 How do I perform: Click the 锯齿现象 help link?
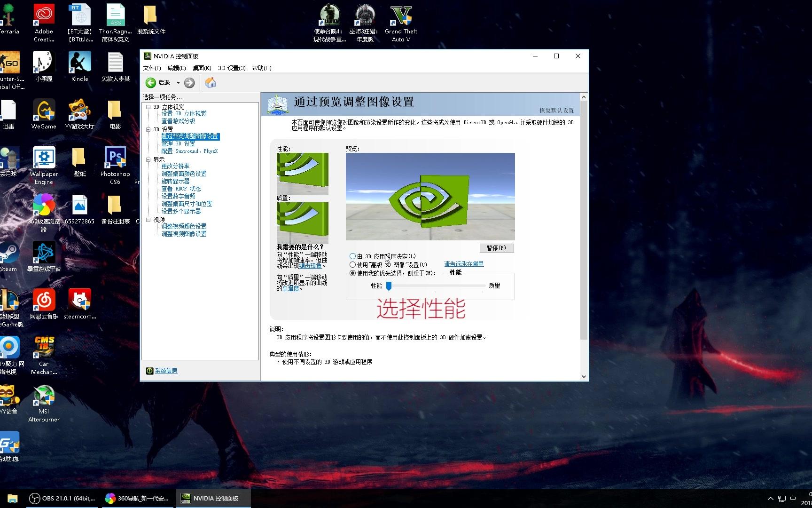310,266
